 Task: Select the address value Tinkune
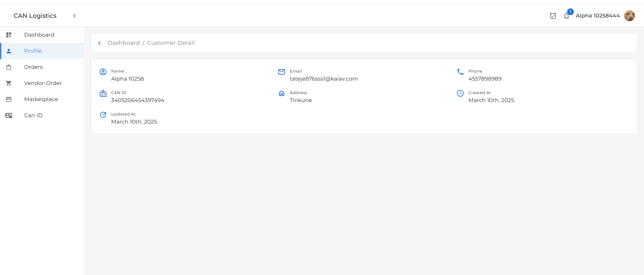301,100
